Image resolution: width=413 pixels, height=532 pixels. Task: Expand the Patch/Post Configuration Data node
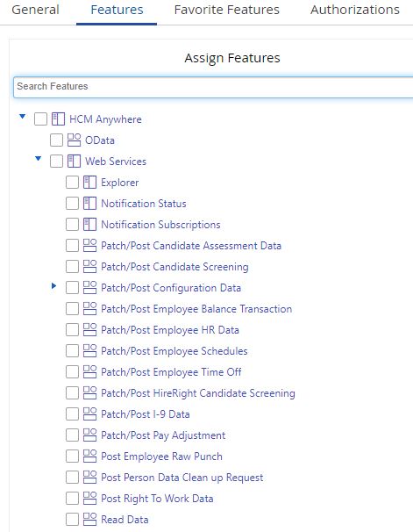(x=53, y=285)
